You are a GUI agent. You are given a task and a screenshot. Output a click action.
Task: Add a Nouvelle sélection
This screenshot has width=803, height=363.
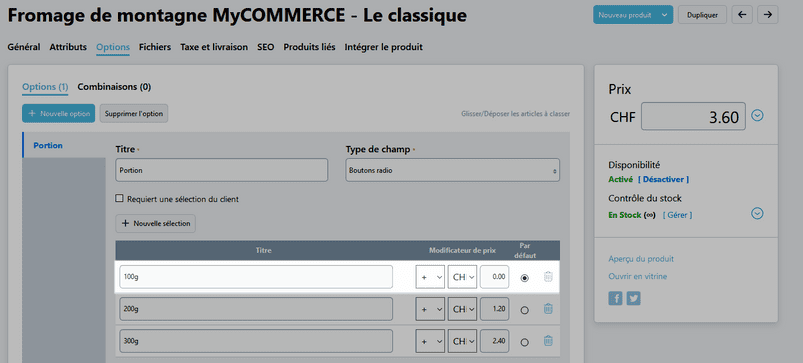[x=156, y=223]
